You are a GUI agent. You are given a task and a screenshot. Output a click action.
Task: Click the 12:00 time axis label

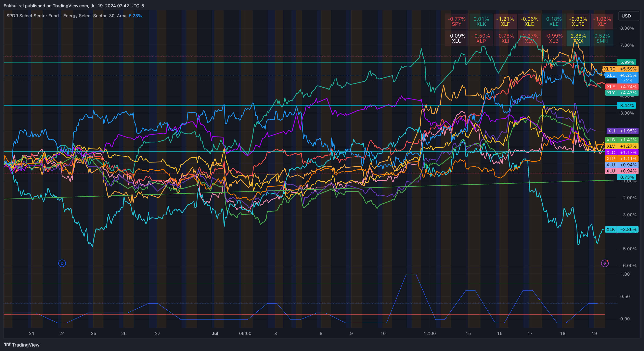(429, 333)
